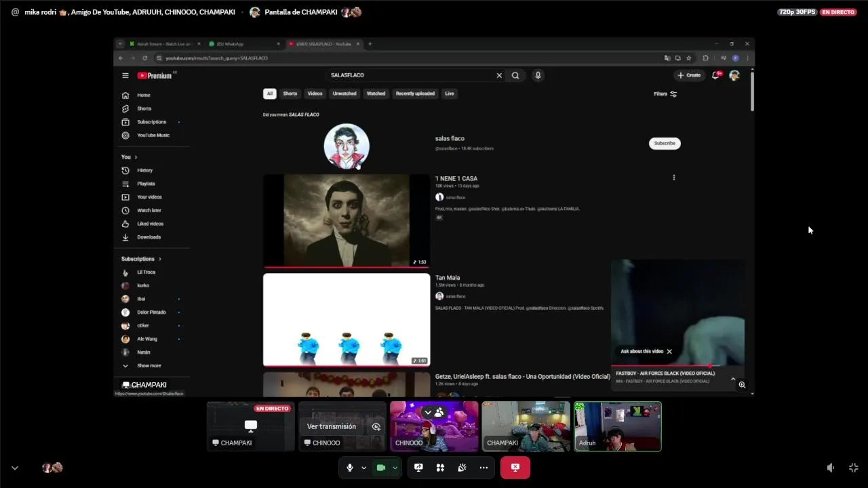Open the Tan Mala video title
The width and height of the screenshot is (868, 488).
click(x=448, y=278)
